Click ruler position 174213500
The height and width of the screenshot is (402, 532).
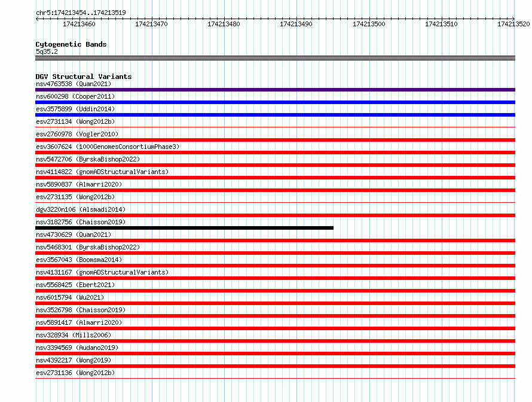click(x=369, y=24)
